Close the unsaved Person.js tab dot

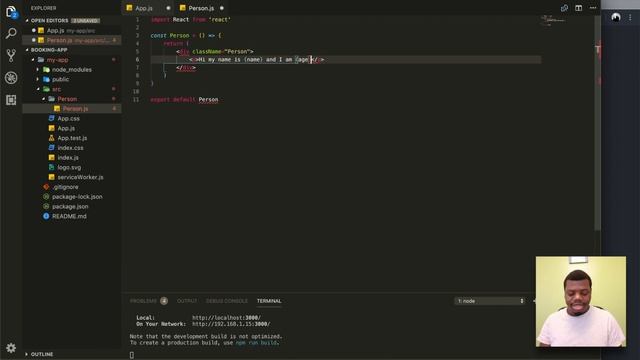point(222,8)
